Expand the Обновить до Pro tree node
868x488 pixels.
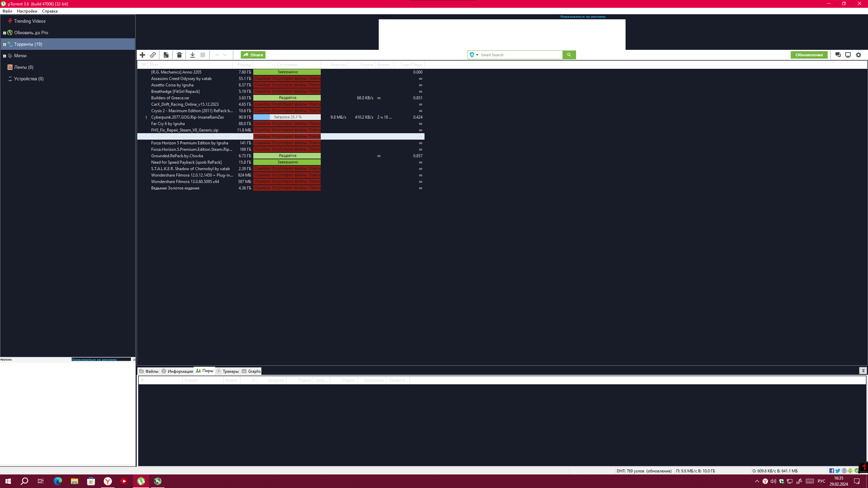4,33
